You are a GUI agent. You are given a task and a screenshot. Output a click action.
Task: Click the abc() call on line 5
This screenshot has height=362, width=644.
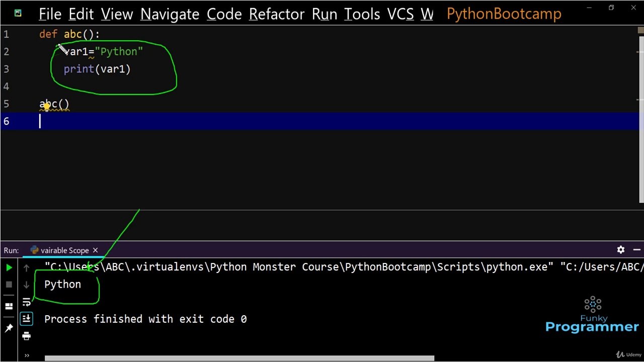(x=54, y=104)
